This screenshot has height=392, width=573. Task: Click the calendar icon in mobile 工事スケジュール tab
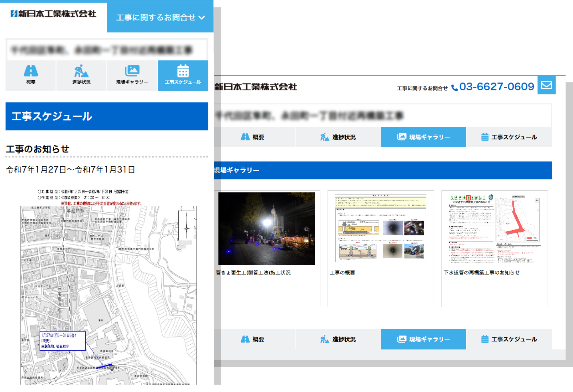point(183,71)
